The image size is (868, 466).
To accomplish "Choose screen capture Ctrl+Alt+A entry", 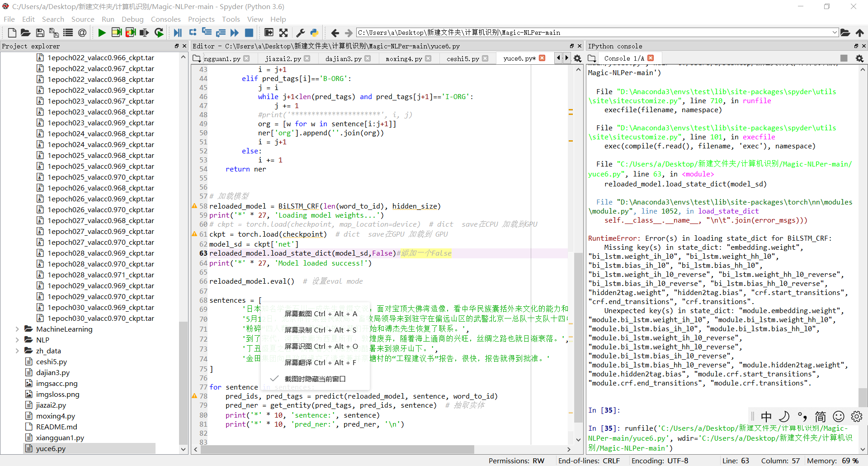I will 321,314.
